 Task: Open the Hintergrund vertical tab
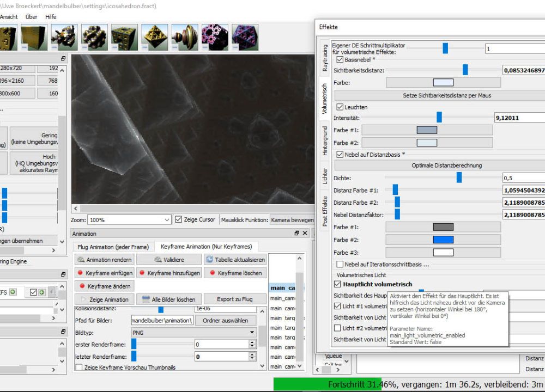click(325, 141)
